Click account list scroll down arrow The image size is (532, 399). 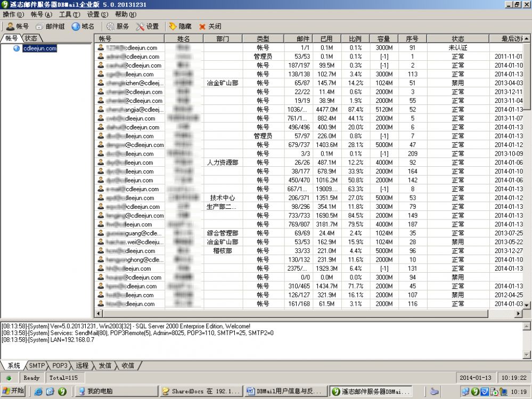[527, 305]
